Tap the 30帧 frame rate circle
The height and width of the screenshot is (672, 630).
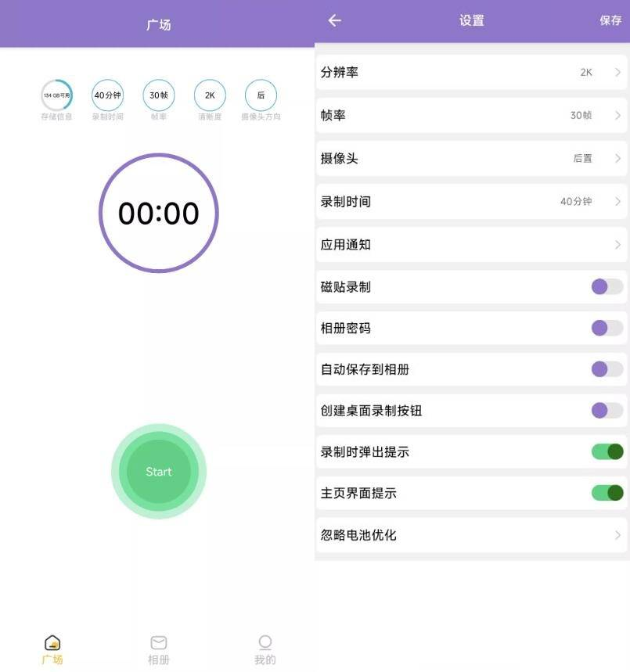[x=159, y=95]
